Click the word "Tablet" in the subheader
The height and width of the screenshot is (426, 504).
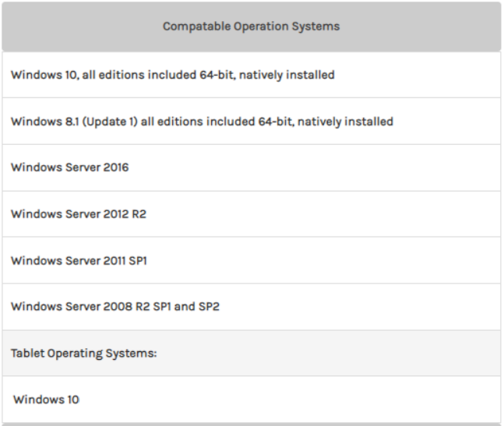coord(27,354)
